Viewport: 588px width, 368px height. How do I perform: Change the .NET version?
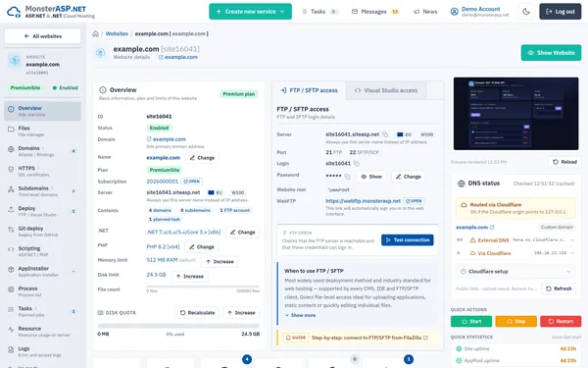pyautogui.click(x=243, y=233)
